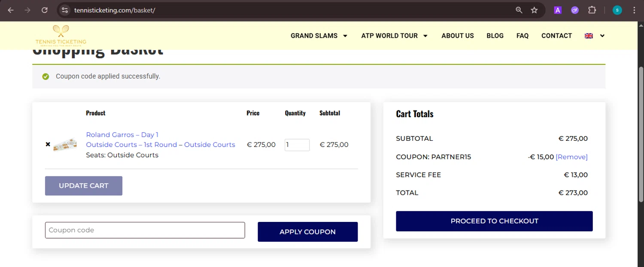This screenshot has width=644, height=267.
Task: Open the Chrome profile avatar
Action: 617,10
